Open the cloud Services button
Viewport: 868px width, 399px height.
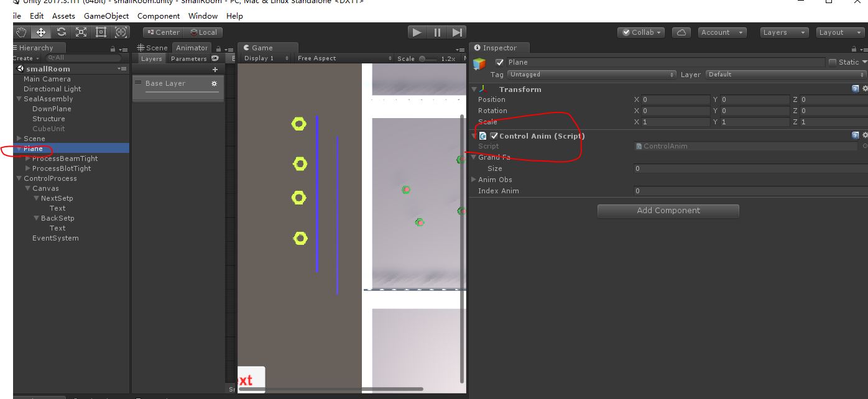click(681, 32)
